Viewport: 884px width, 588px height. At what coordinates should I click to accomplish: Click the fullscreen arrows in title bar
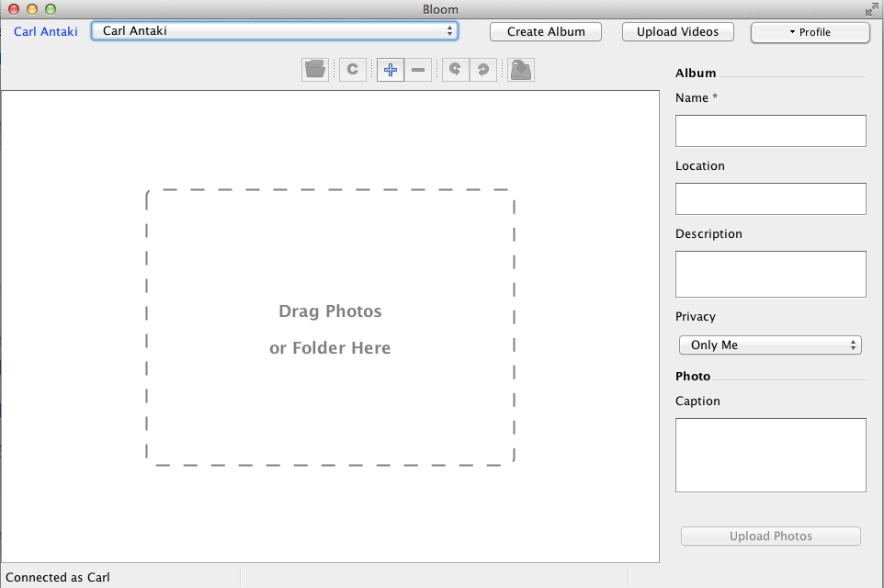click(871, 9)
